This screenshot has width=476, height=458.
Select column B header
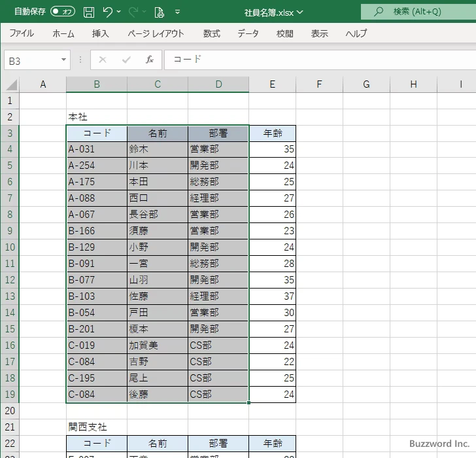97,84
